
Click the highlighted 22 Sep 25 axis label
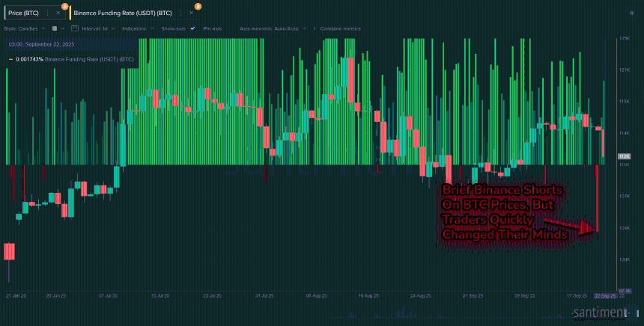(x=607, y=295)
